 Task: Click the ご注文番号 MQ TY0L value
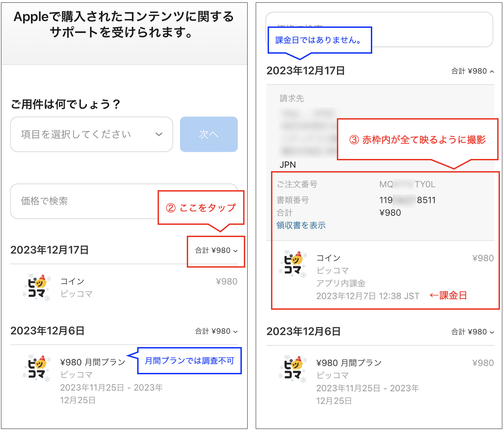click(407, 184)
